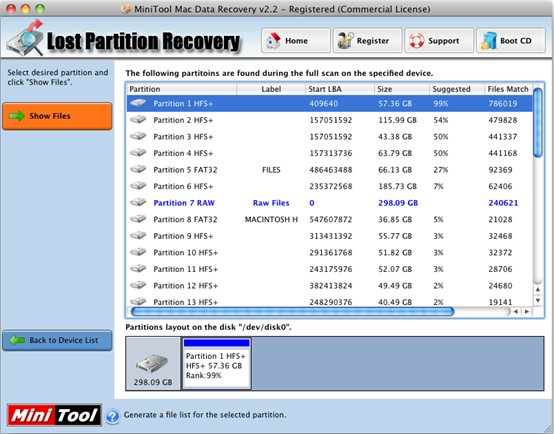This screenshot has height=434, width=554.
Task: Select the 'Partition 12 HFS+' row text
Action: (185, 286)
